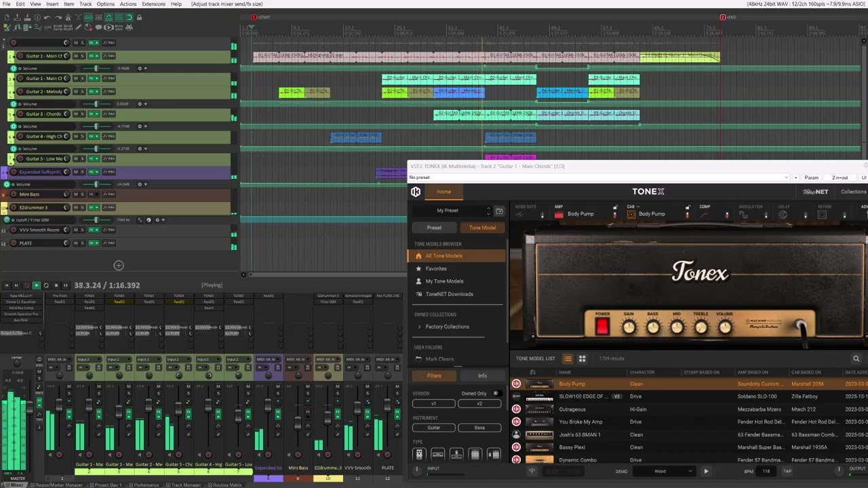Open the 2 in-out routing button
This screenshot has height=488, width=868.
(840, 178)
